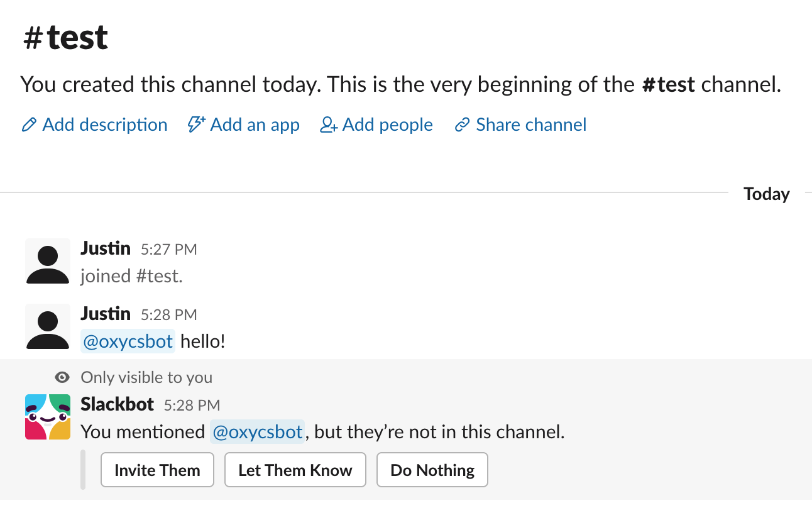Screen dimensions: 812x520
Task: Click Justin's name on the 5:27 PM message
Action: pyautogui.click(x=106, y=248)
